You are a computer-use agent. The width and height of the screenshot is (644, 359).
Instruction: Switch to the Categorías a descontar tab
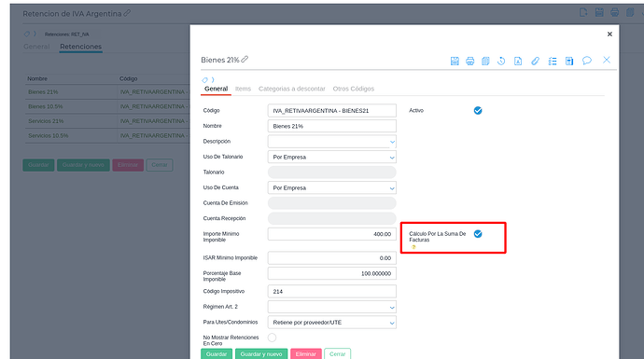click(291, 89)
